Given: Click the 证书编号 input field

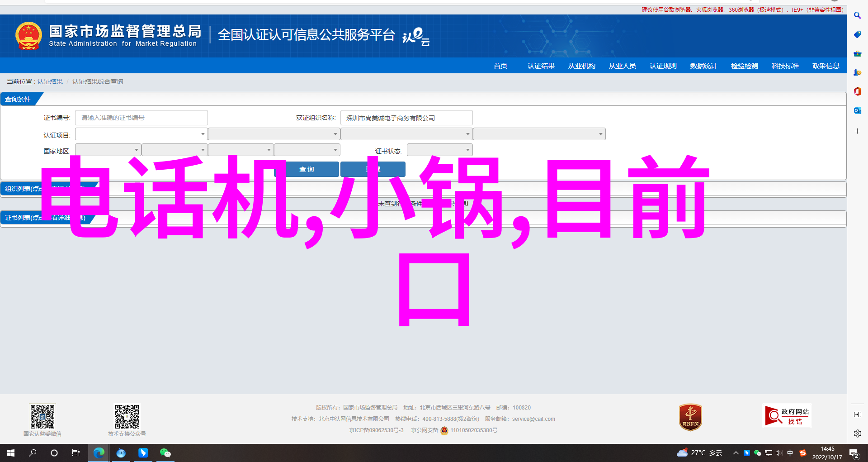Looking at the screenshot, I should 141,118.
